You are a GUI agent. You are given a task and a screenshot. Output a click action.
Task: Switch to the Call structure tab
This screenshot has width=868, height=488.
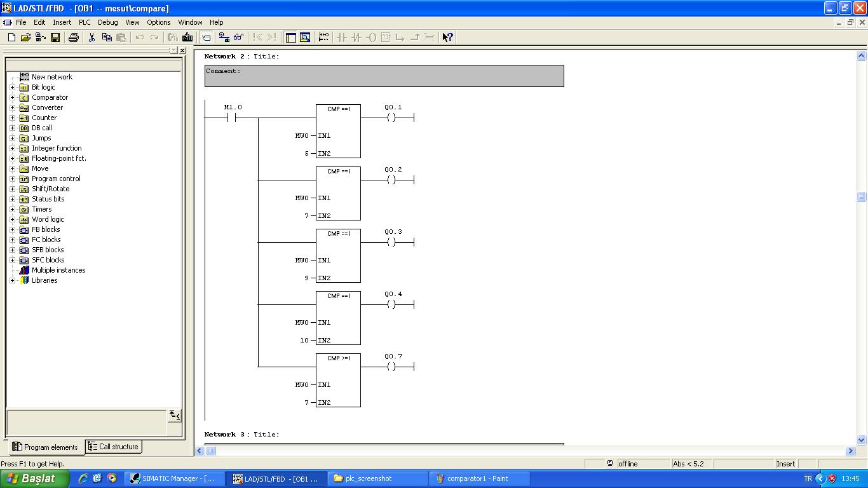pos(113,447)
